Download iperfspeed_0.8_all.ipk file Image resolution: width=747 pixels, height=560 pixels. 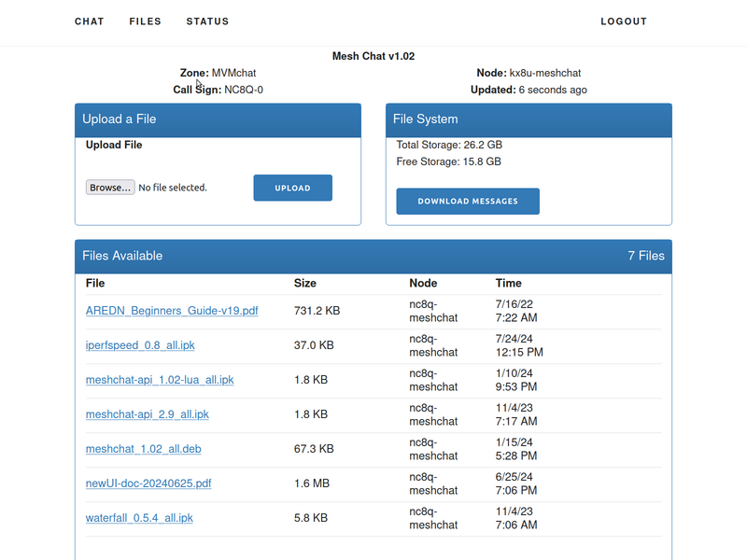tap(140, 345)
